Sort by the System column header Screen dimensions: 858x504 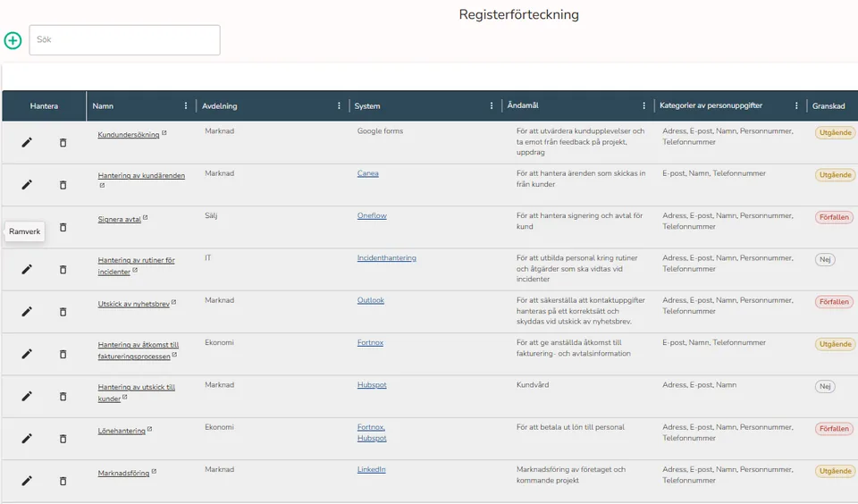(x=367, y=106)
